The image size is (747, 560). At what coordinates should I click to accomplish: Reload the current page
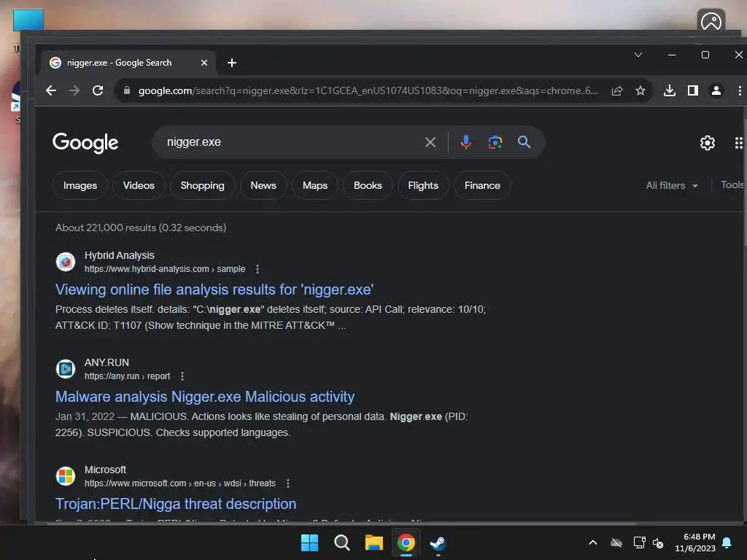coord(98,90)
